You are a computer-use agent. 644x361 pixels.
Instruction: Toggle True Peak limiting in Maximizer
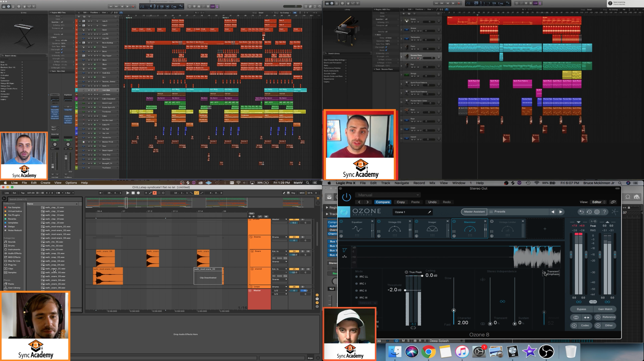click(x=407, y=272)
